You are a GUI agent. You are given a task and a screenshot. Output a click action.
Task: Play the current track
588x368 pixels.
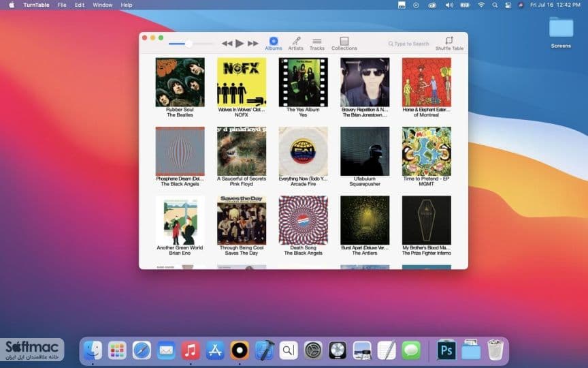[240, 44]
